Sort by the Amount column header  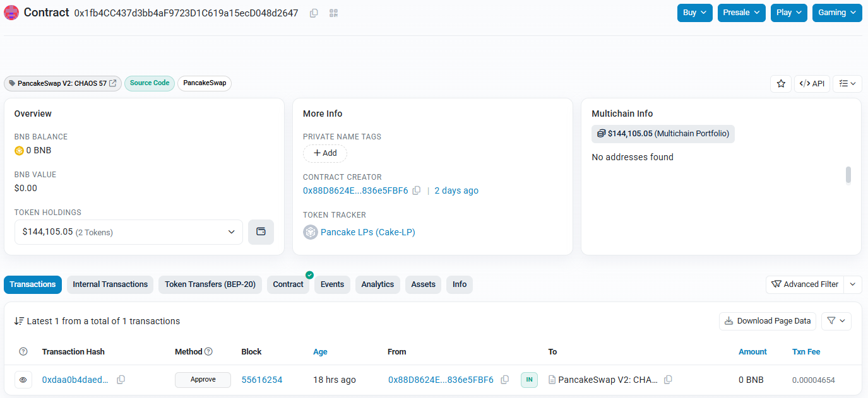(752, 352)
